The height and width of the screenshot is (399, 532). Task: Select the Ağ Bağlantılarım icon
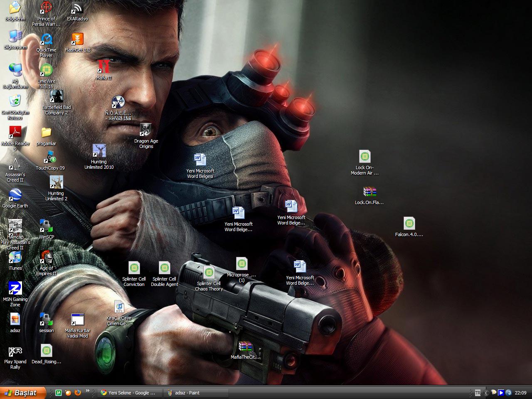[x=15, y=70]
